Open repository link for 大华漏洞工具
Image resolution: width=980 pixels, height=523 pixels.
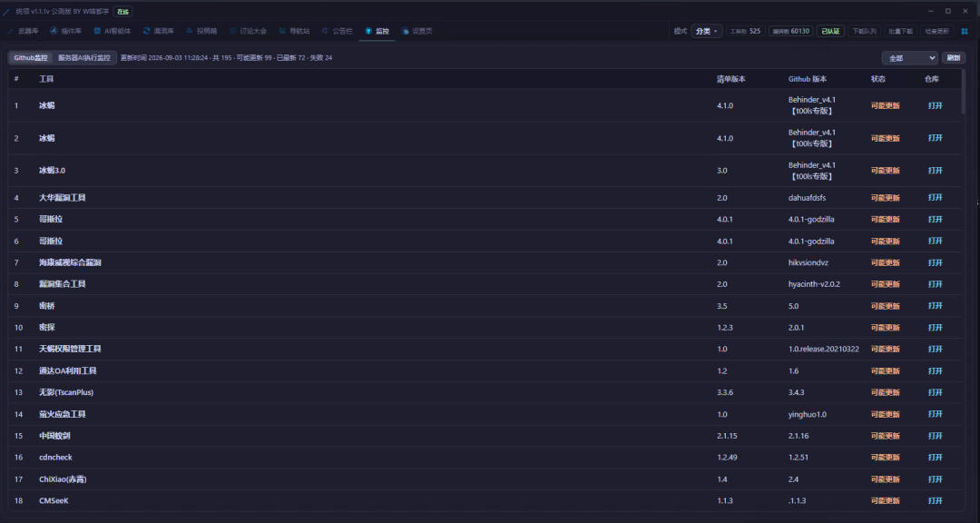(x=935, y=198)
